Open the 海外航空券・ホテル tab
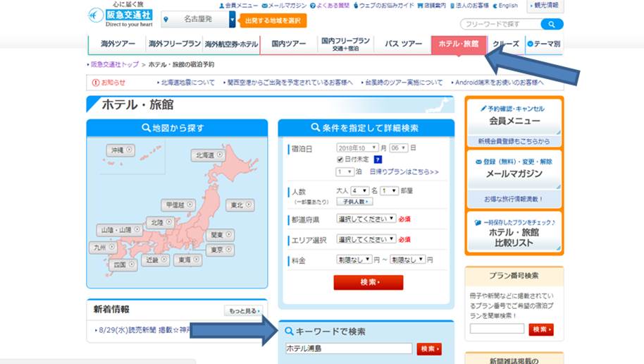Viewport: 644px width, 364px height. (231, 44)
